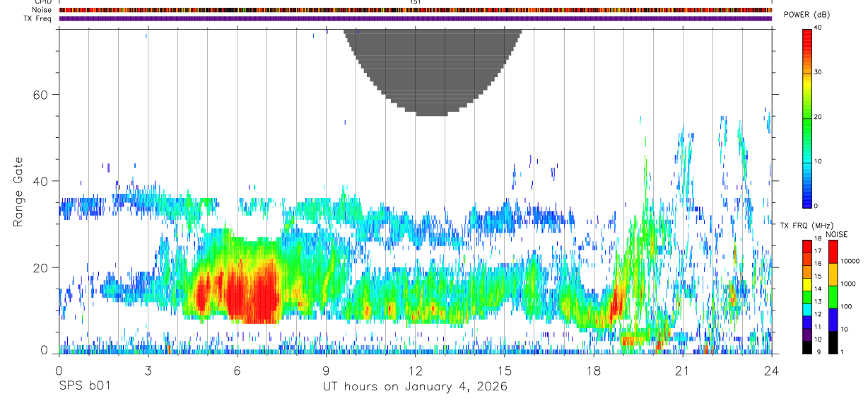Click the UT hours on January 4, 2026 title
Viewport: 868px width, 401px height.
415,387
